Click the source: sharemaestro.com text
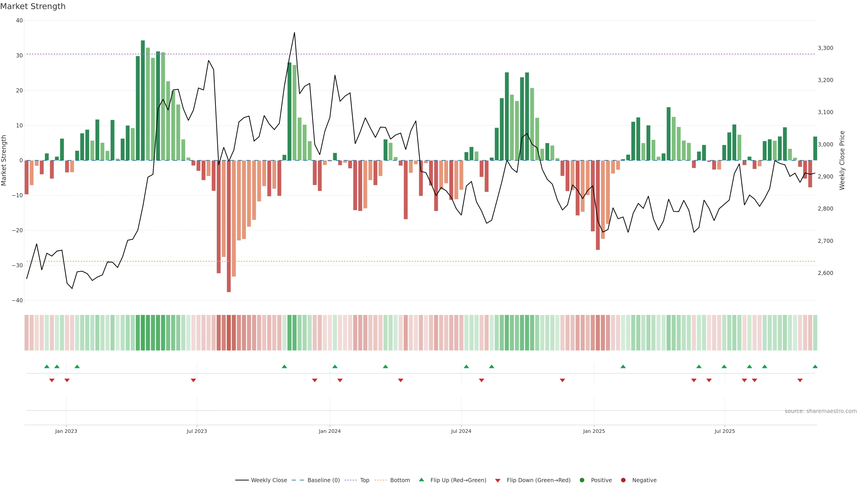868x488 pixels. (821, 411)
